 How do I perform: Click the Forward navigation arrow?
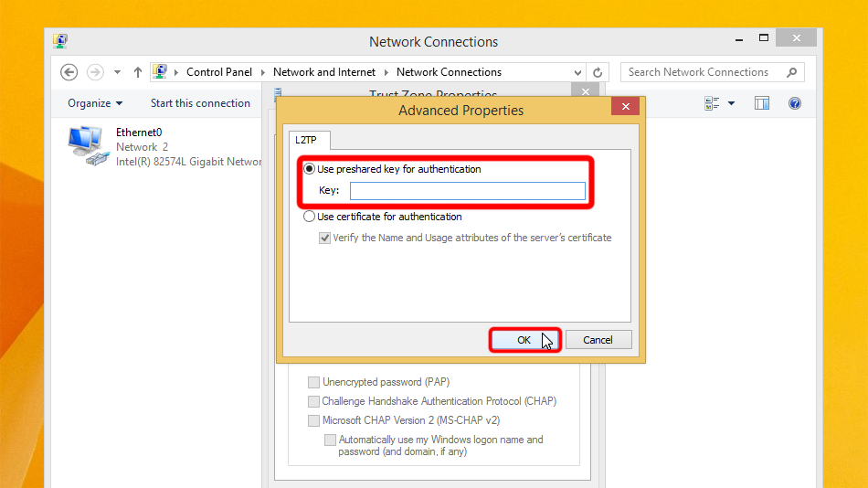[x=95, y=72]
